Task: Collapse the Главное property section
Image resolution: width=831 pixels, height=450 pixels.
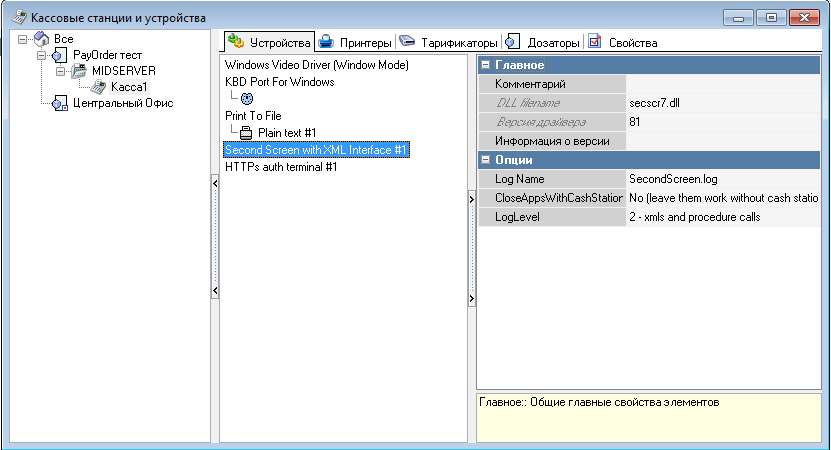Action: (x=486, y=65)
